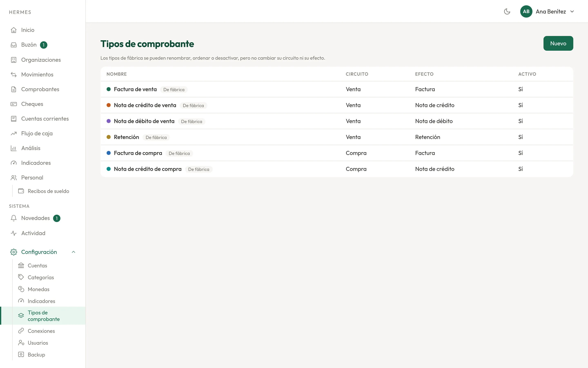Open the Ana Benítez user menu chevron
588x368 pixels.
click(572, 11)
